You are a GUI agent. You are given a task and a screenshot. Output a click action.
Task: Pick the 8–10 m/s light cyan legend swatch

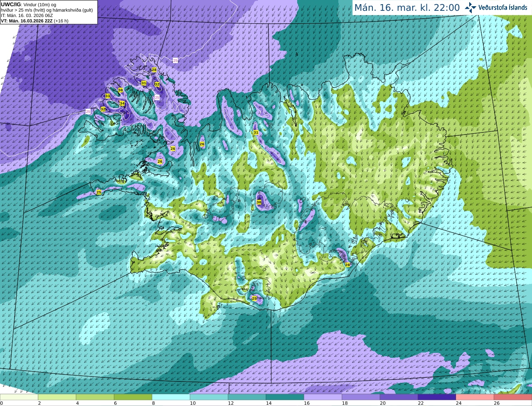point(171,397)
